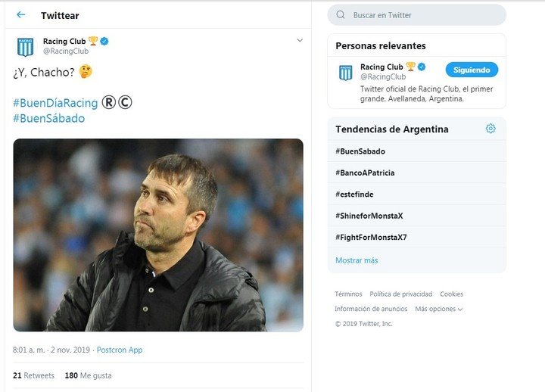Click the verified badge in Personas relevantes
This screenshot has width=545, height=392.
coord(422,67)
